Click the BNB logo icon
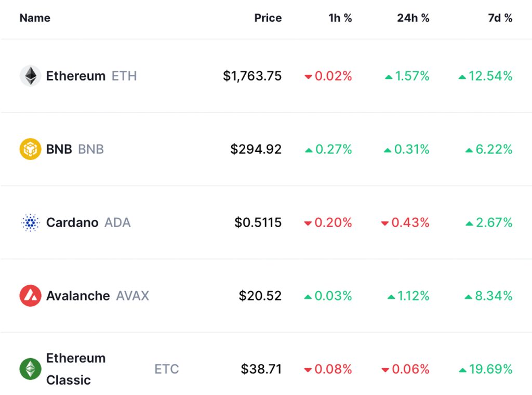The image size is (532, 395). pos(30,149)
